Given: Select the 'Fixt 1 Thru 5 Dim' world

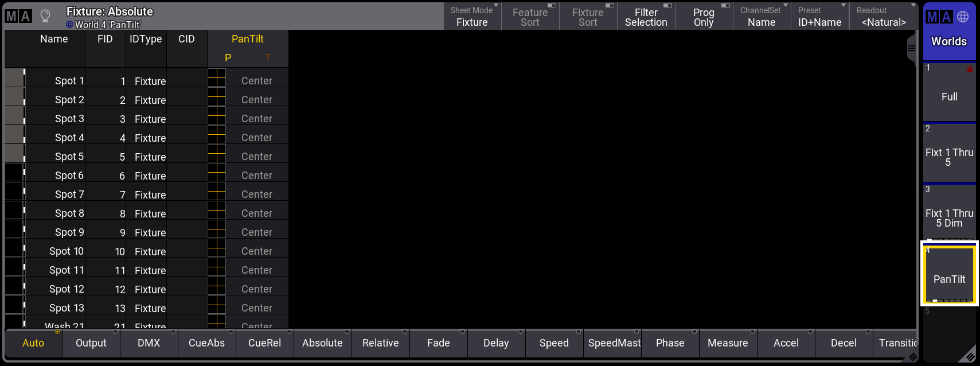Looking at the screenshot, I should point(949,213).
